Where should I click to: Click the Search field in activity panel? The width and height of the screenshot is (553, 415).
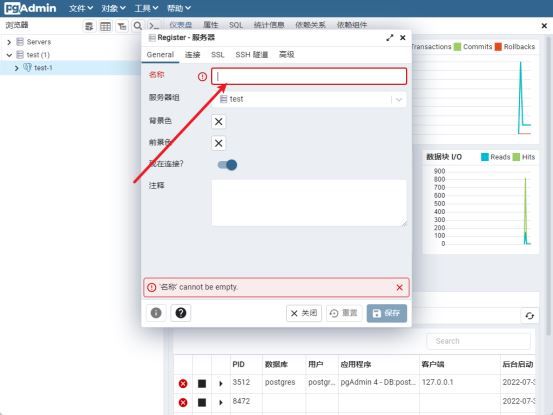(x=479, y=341)
